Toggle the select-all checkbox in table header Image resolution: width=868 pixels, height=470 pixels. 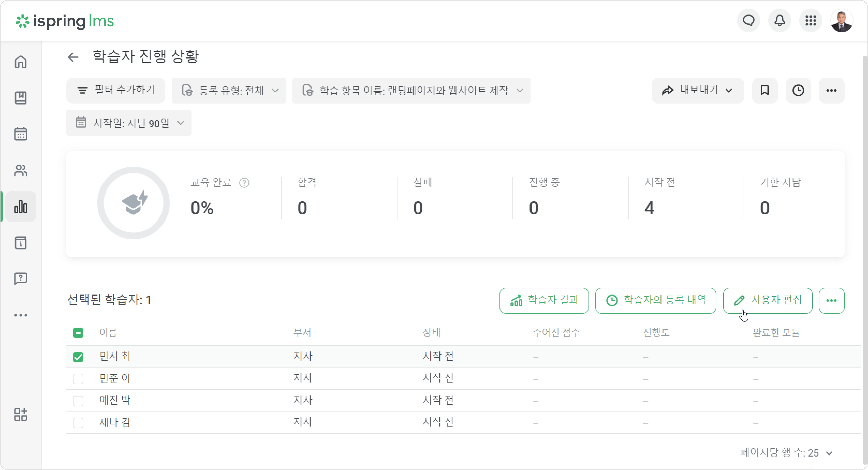pyautogui.click(x=78, y=333)
